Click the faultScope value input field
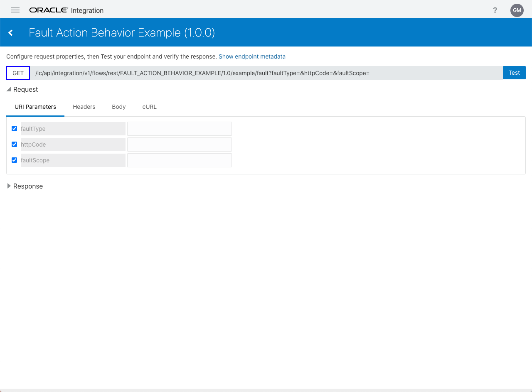 (179, 160)
